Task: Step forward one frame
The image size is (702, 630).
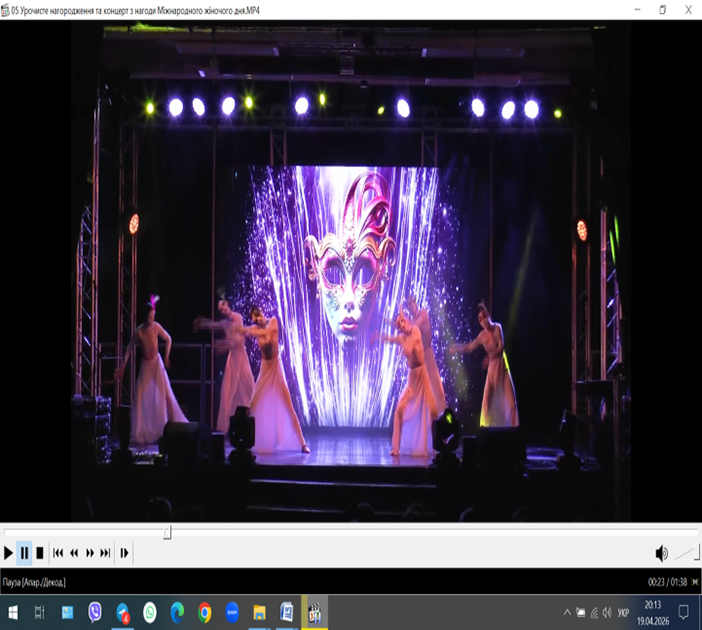Action: pos(124,553)
